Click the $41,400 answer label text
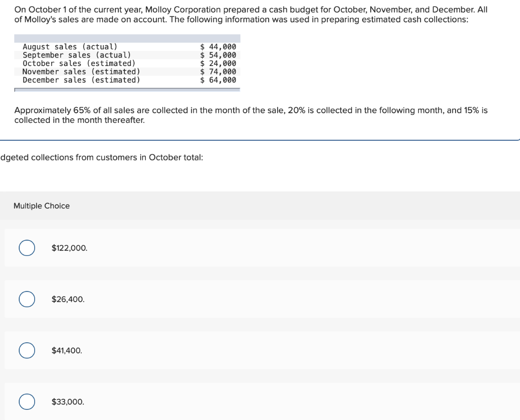The width and height of the screenshot is (520, 420). click(x=66, y=350)
